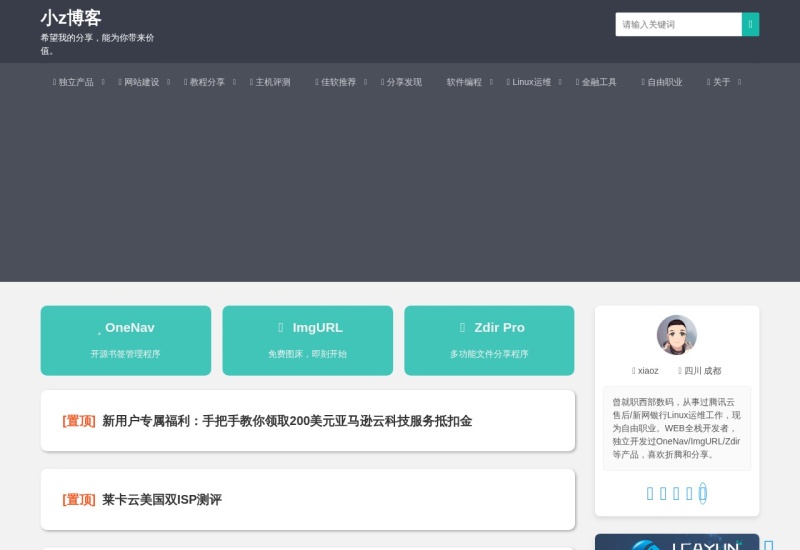Click the icon before 关于 in navigation
The image size is (800, 550).
(708, 82)
